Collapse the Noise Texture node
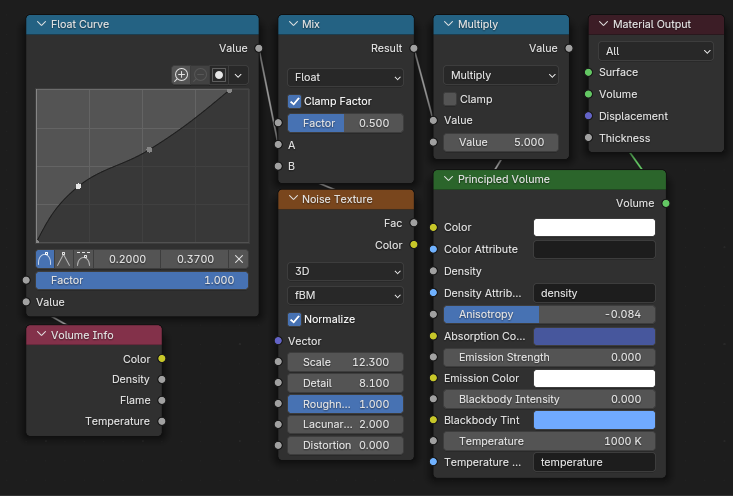The width and height of the screenshot is (733, 496). [x=293, y=199]
